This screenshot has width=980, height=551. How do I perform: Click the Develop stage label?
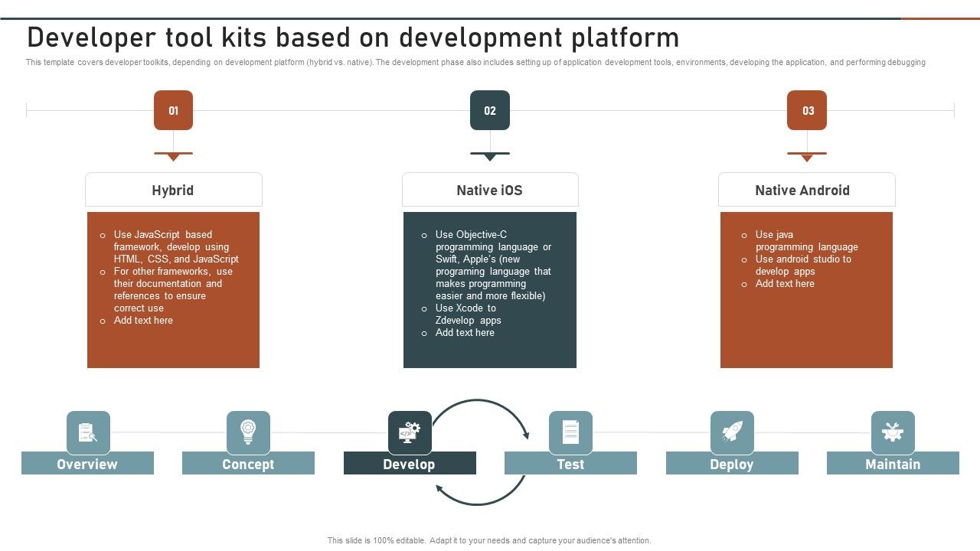(410, 464)
